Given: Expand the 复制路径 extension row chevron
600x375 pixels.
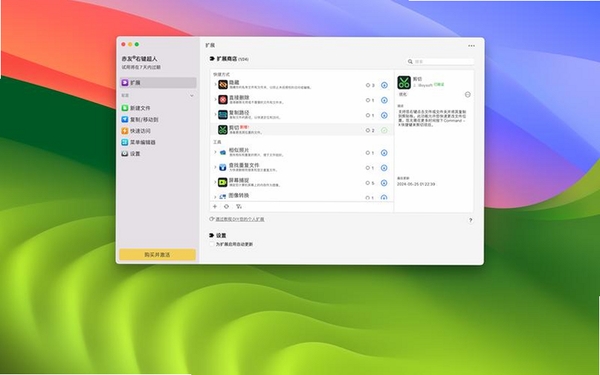Looking at the screenshot, I should point(215,114).
